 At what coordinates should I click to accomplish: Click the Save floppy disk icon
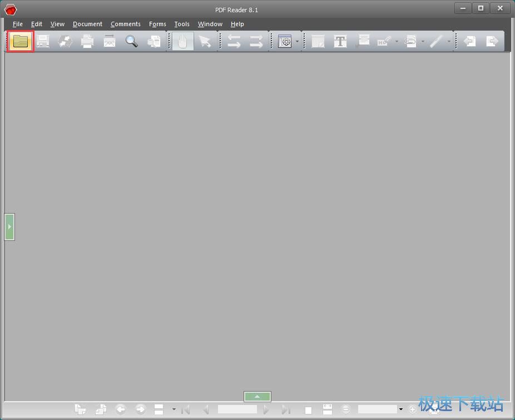click(x=43, y=41)
